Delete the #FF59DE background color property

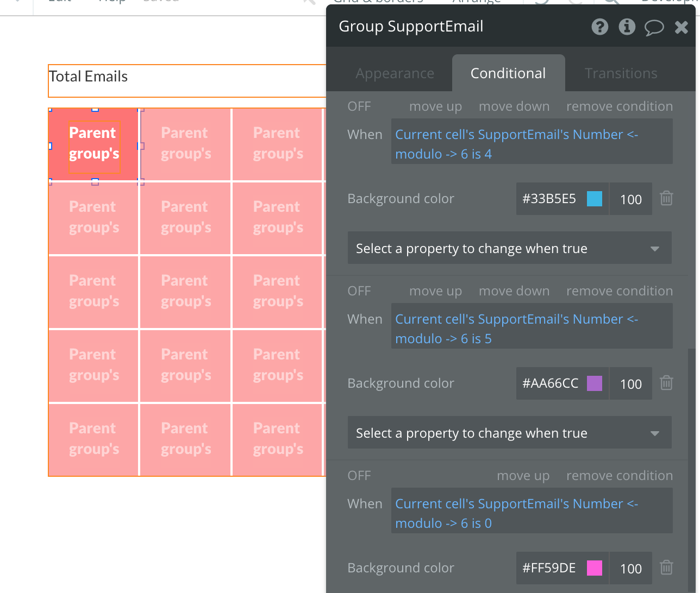click(666, 568)
